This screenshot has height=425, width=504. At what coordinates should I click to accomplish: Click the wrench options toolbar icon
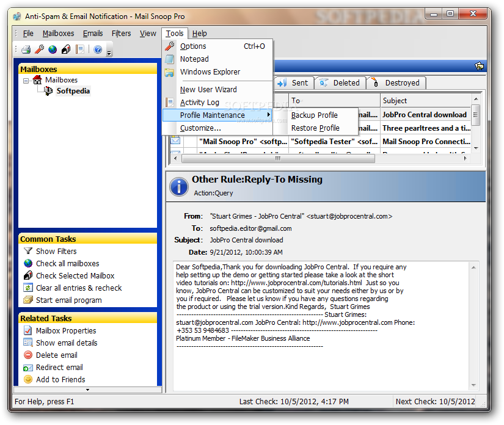40,49
